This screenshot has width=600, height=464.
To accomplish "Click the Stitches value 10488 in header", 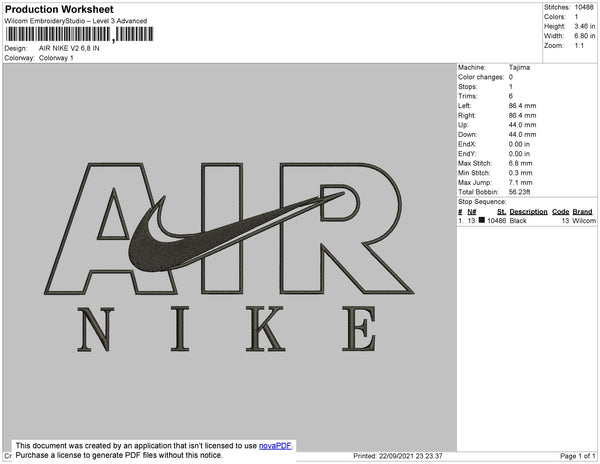I will coord(584,7).
